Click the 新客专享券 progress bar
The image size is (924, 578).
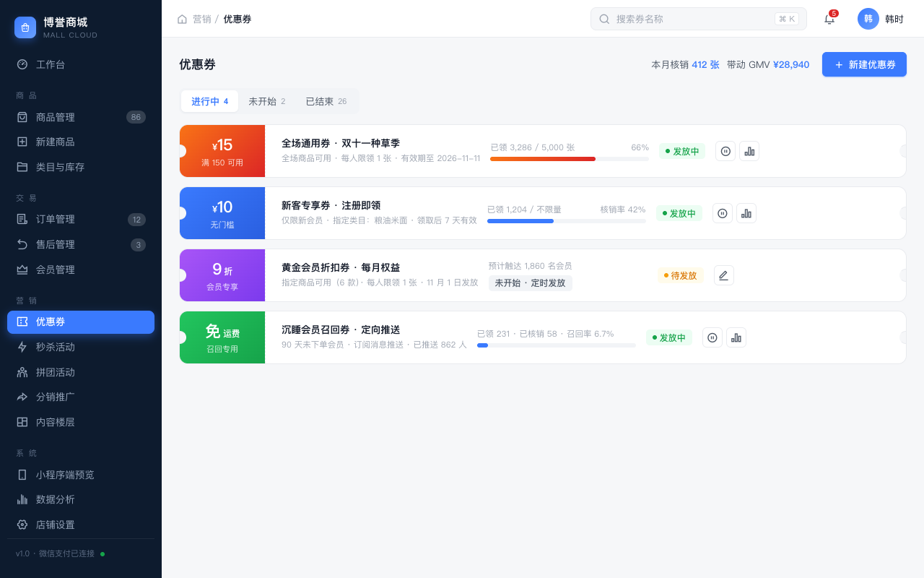click(x=567, y=221)
